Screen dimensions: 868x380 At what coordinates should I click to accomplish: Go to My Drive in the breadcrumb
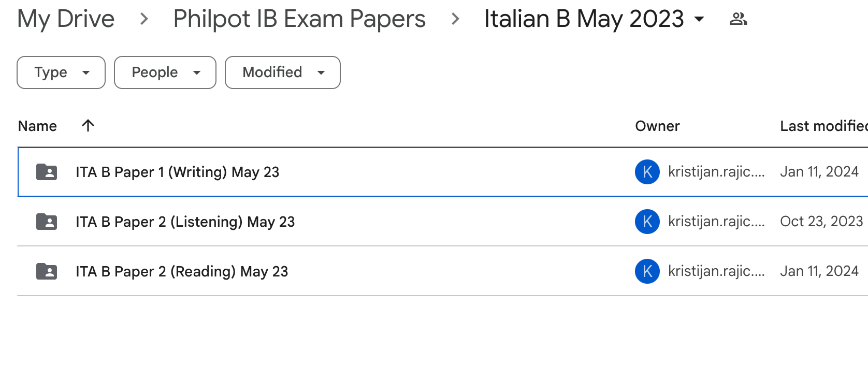tap(66, 19)
